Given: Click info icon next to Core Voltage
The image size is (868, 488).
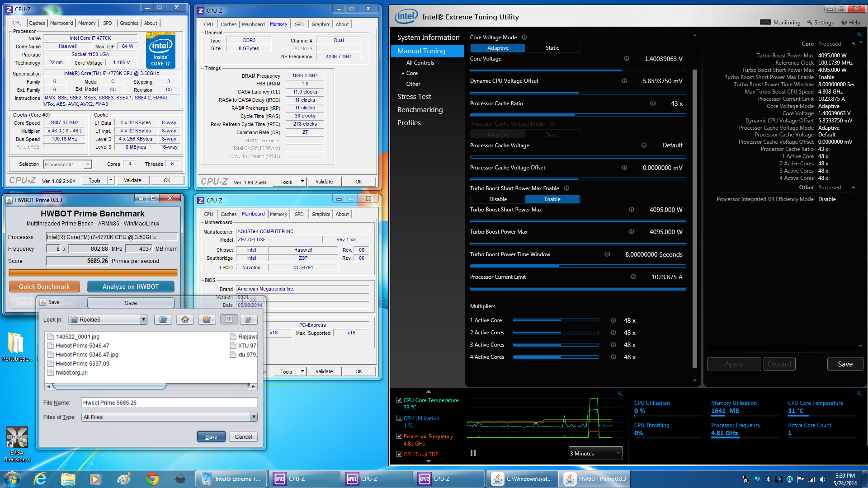Looking at the screenshot, I should pos(626,59).
